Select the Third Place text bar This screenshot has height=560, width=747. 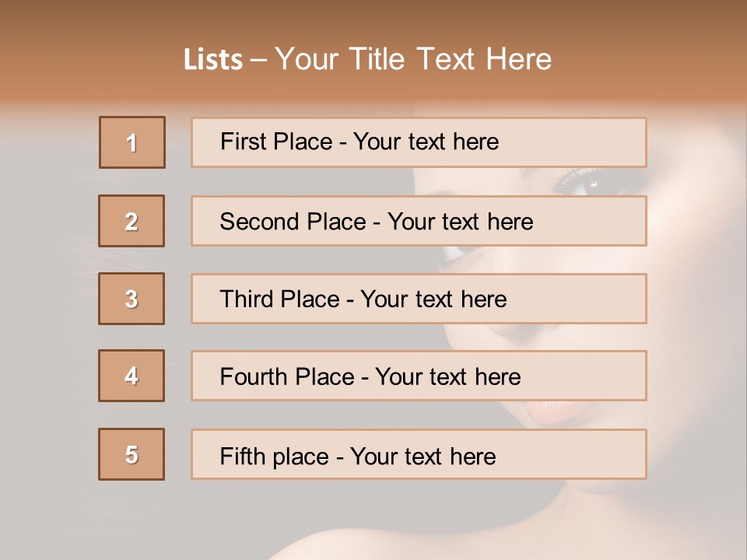point(419,299)
